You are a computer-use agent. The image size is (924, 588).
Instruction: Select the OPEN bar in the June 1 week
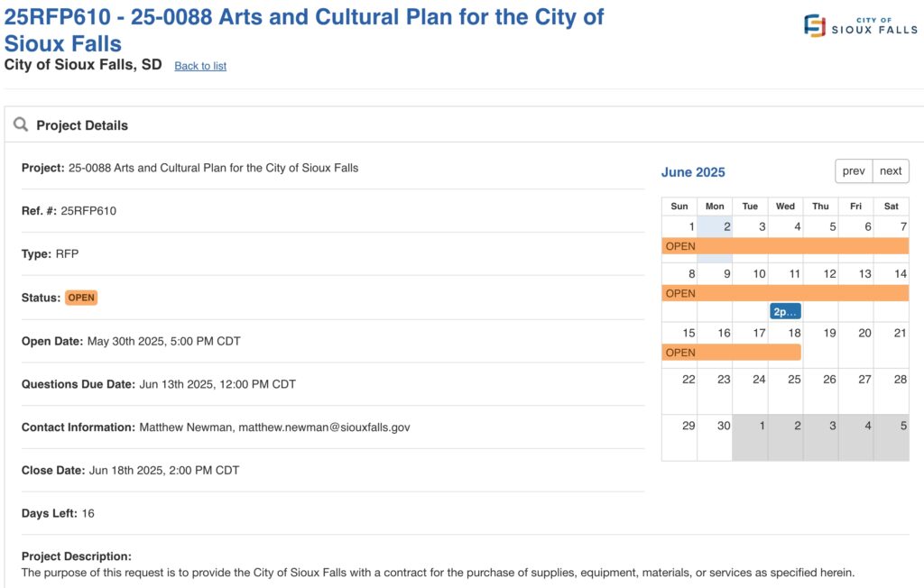tap(785, 245)
